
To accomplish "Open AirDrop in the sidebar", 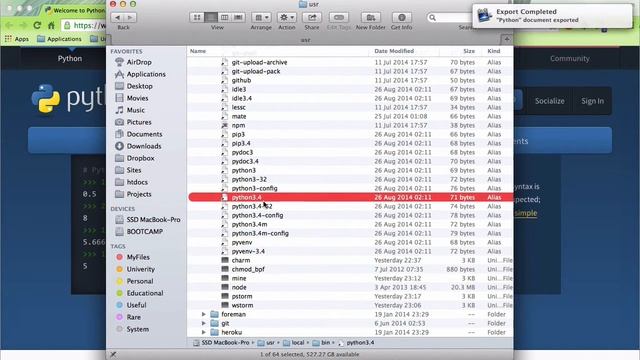I will [x=139, y=62].
